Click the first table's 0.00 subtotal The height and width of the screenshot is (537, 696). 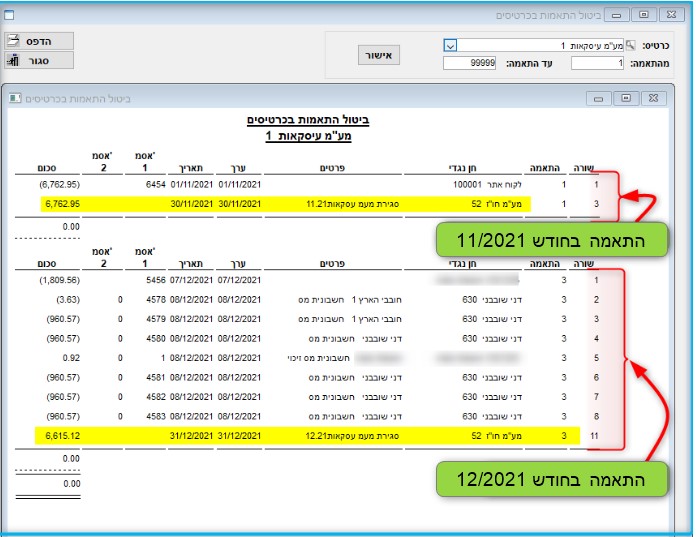71,227
